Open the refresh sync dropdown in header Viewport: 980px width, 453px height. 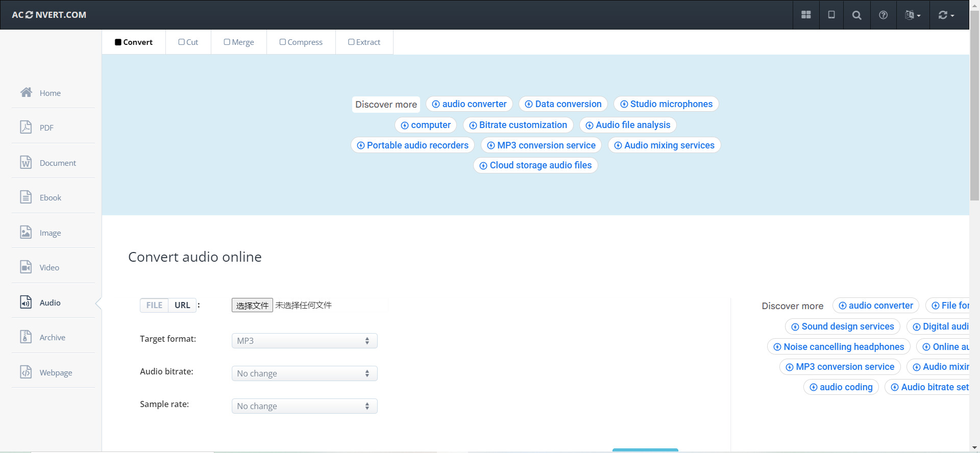[x=946, y=15]
